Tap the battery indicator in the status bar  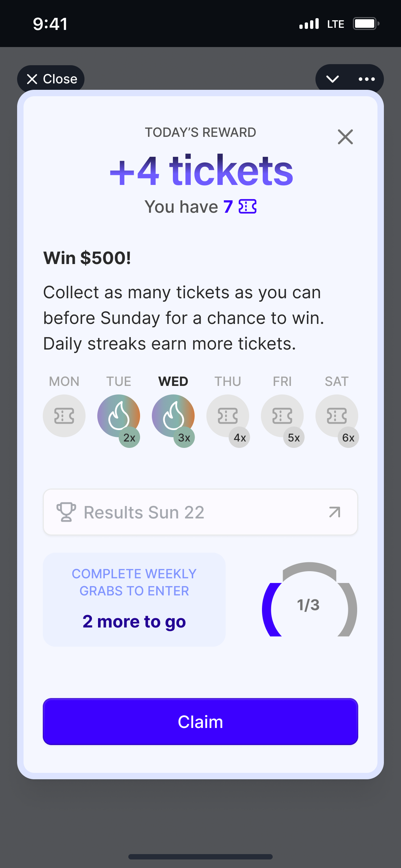(x=365, y=24)
